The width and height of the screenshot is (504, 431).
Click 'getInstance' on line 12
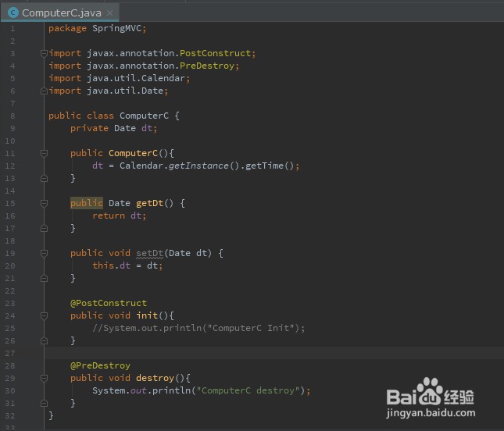click(x=198, y=166)
